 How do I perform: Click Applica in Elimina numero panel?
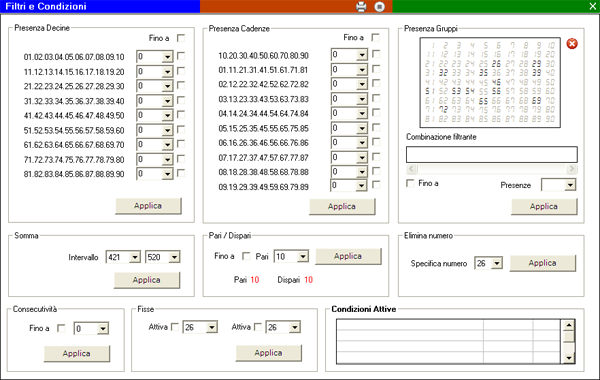click(x=543, y=263)
